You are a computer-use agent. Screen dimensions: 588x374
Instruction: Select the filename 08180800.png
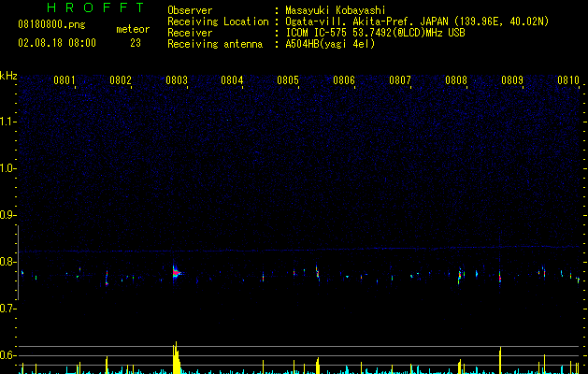tap(51, 25)
